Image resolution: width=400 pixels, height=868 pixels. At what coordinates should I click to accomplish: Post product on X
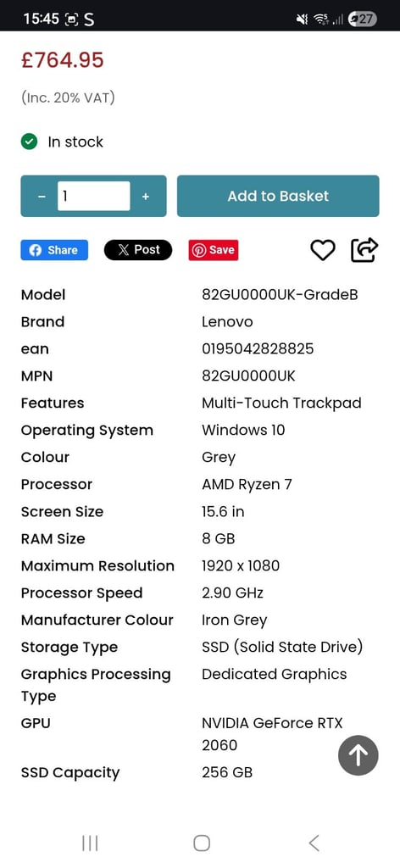[x=138, y=250]
